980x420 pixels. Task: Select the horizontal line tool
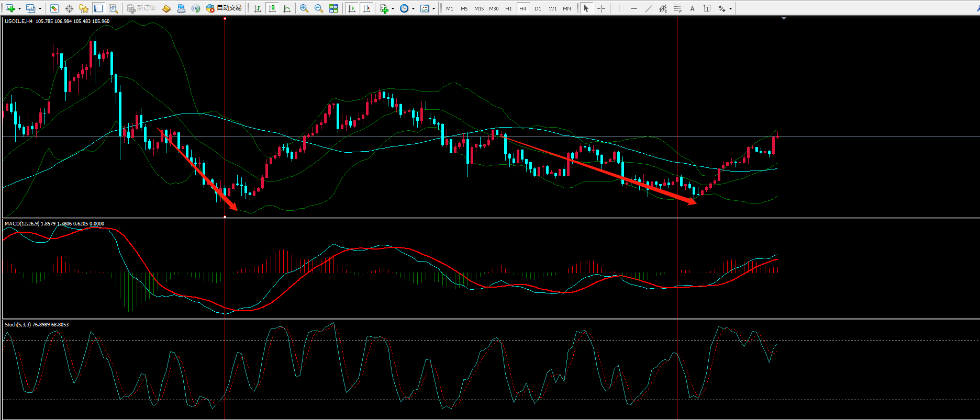(634, 8)
